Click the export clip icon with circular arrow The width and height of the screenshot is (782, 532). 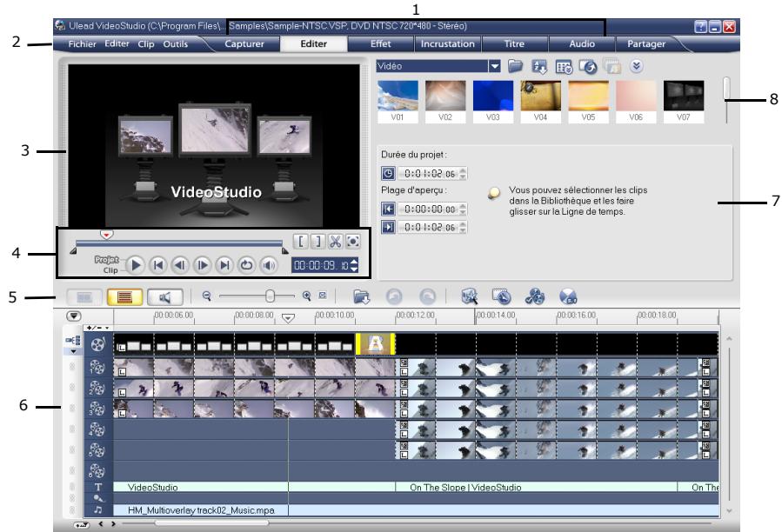click(x=588, y=66)
